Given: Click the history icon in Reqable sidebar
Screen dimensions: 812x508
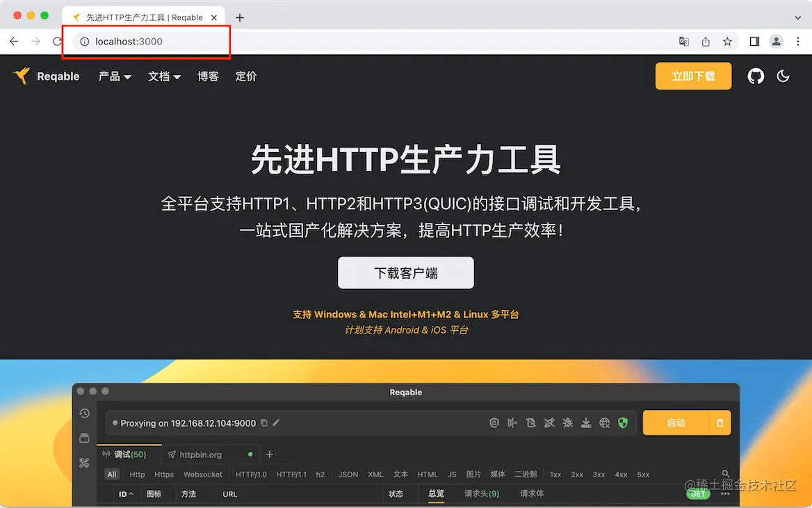Looking at the screenshot, I should click(84, 413).
